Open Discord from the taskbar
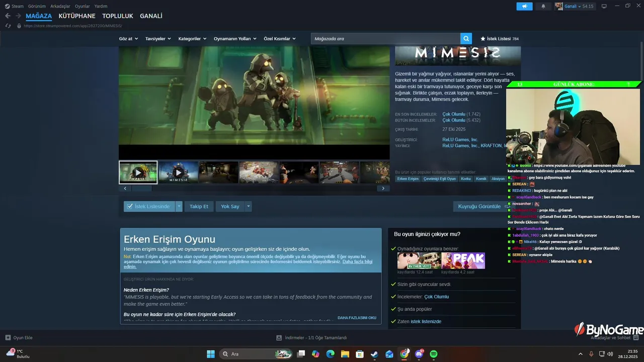This screenshot has height=362, width=644. [x=419, y=354]
